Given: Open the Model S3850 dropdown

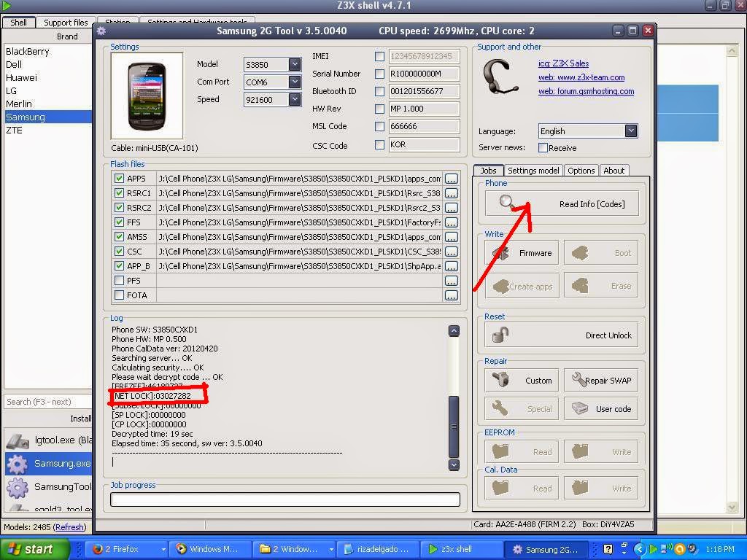Looking at the screenshot, I should (x=295, y=64).
